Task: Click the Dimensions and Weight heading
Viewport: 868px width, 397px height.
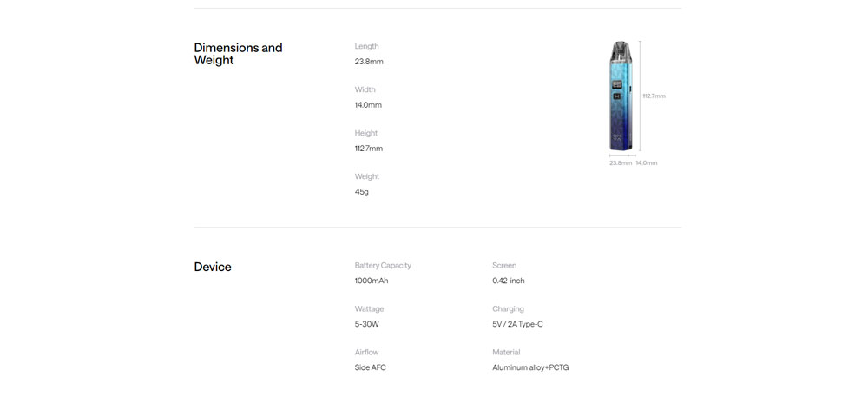Action: (238, 54)
